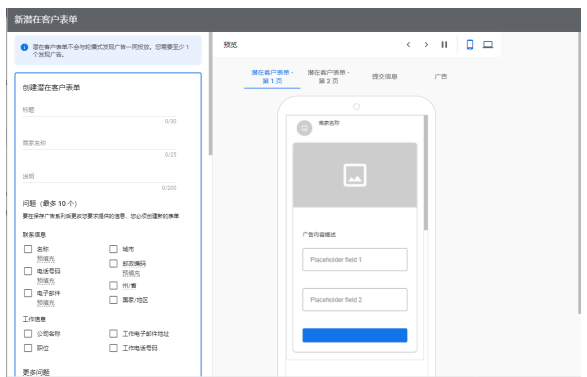This screenshot has width=587, height=377.
Task: Click the 0/200 character counter
Action: click(169, 188)
